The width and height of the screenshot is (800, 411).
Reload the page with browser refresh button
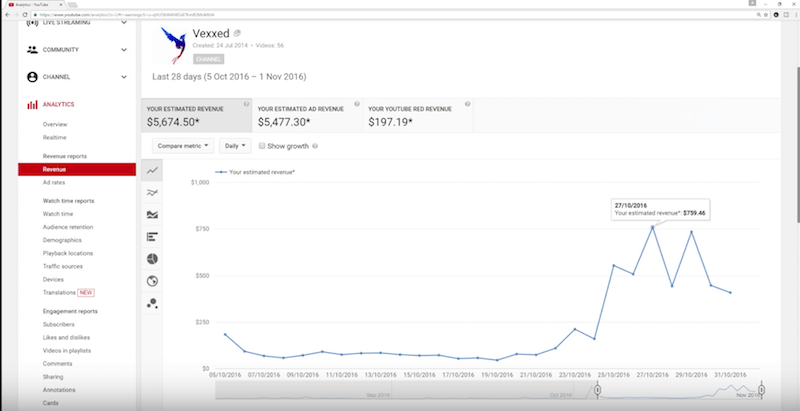(25, 15)
